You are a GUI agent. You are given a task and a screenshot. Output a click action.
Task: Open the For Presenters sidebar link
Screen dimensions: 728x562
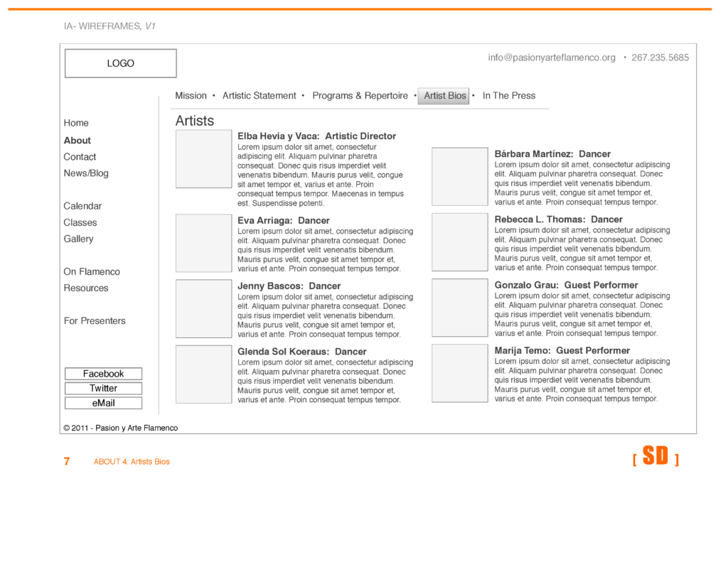click(x=95, y=321)
